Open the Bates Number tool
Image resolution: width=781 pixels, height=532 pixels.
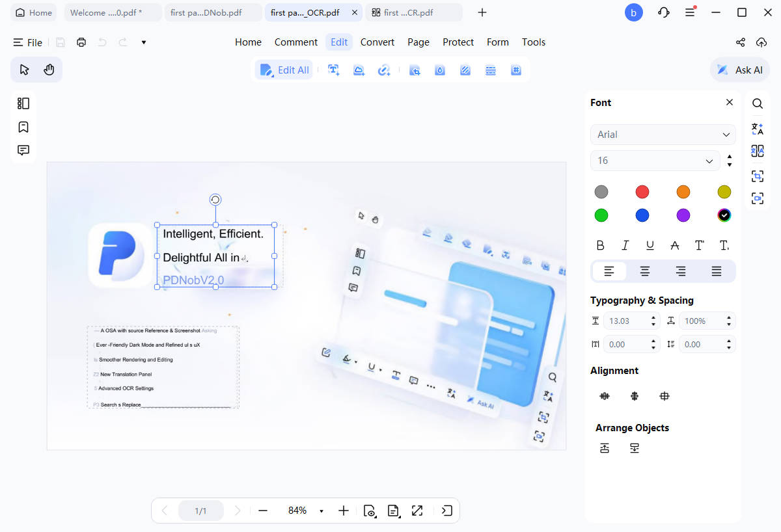click(516, 70)
